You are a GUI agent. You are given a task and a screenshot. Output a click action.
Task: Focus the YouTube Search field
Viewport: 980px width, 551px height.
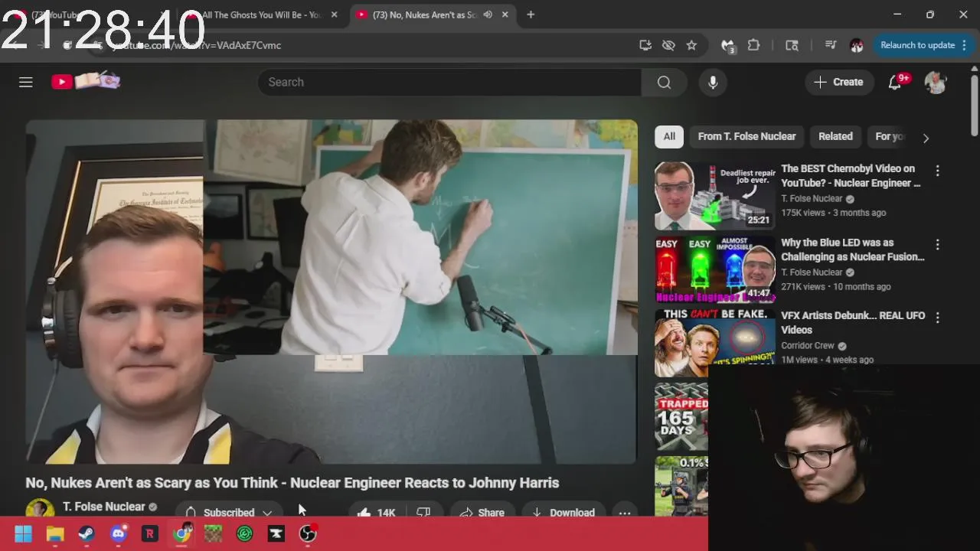click(x=449, y=82)
